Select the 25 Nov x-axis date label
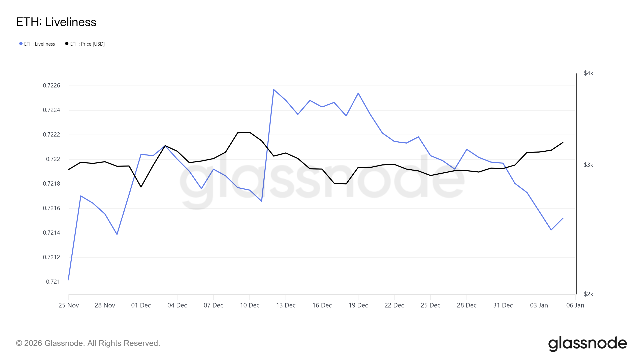Image resolution: width=644 pixels, height=362 pixels. tap(68, 305)
